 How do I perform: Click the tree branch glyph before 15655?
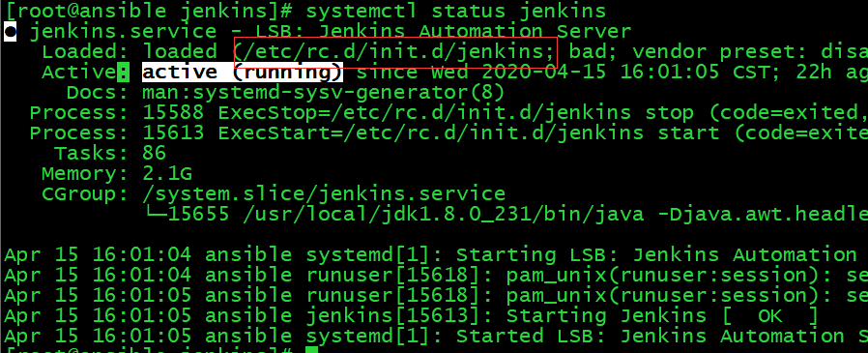pyautogui.click(x=155, y=214)
